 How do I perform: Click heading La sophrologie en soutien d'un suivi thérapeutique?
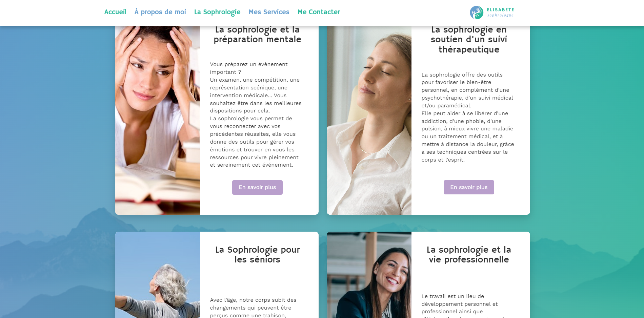coord(469,40)
